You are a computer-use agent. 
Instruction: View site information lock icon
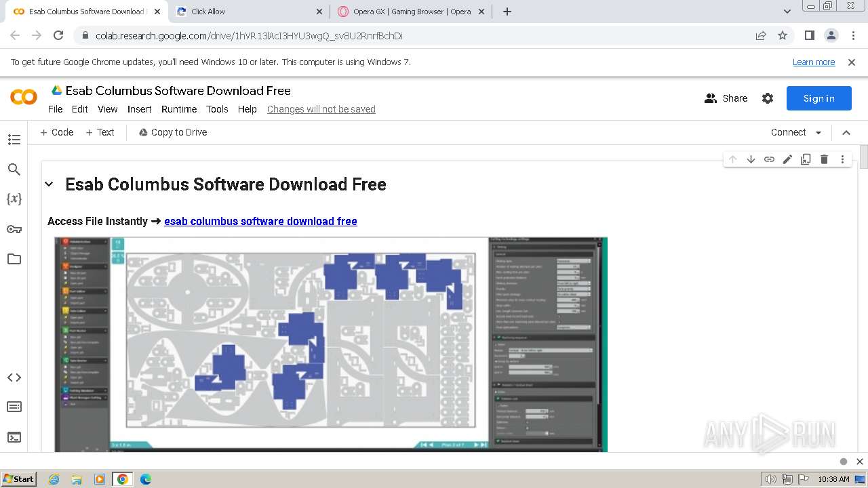point(85,35)
